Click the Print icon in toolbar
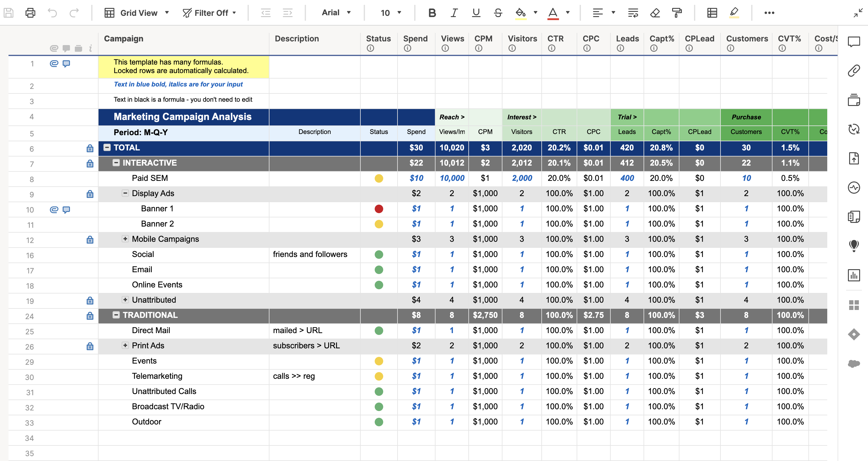 tap(30, 13)
